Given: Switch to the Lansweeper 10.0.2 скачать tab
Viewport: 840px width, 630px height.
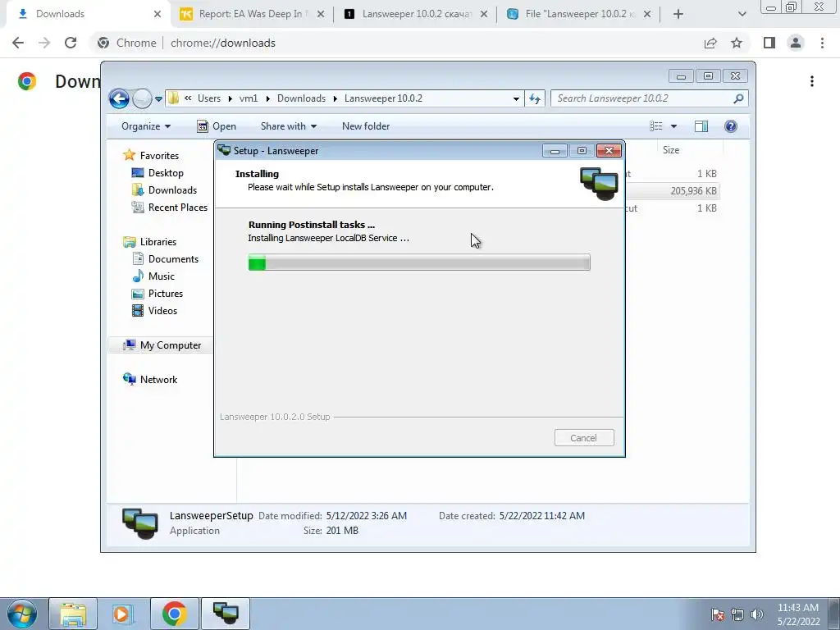Looking at the screenshot, I should click(x=417, y=14).
